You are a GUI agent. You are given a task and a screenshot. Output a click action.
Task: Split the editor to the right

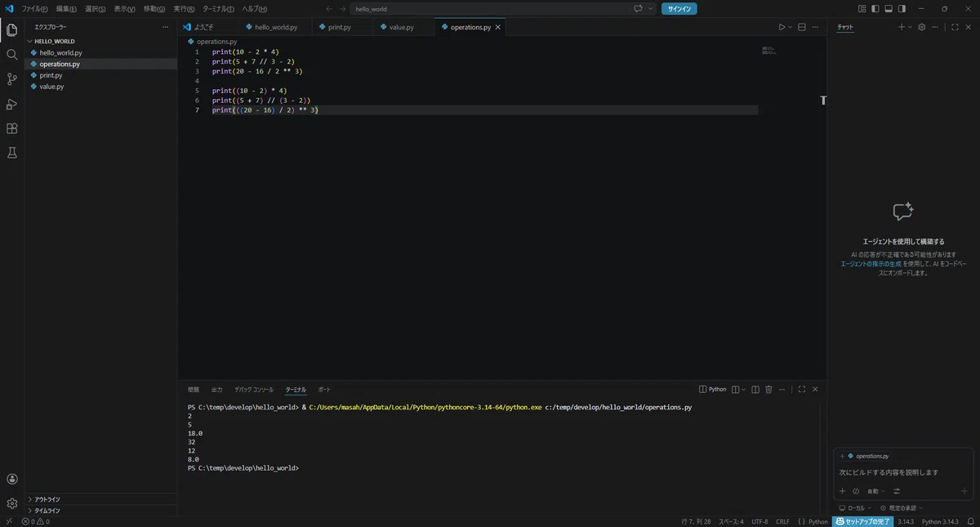coord(801,27)
